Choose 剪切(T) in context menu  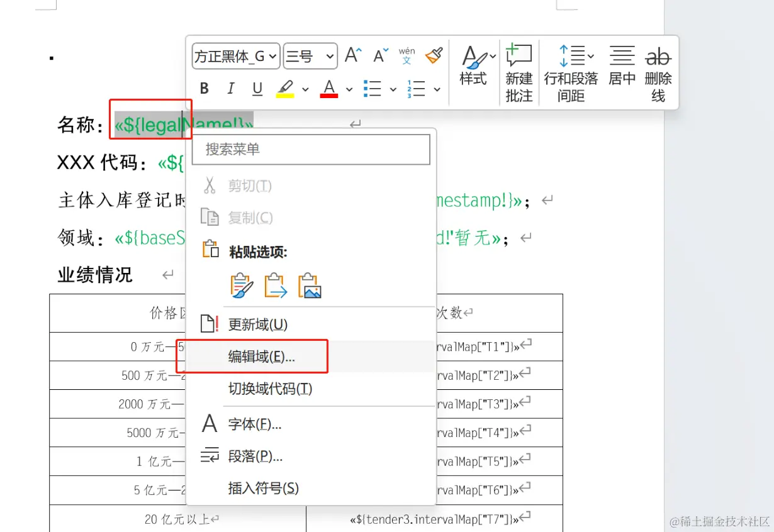pyautogui.click(x=310, y=186)
